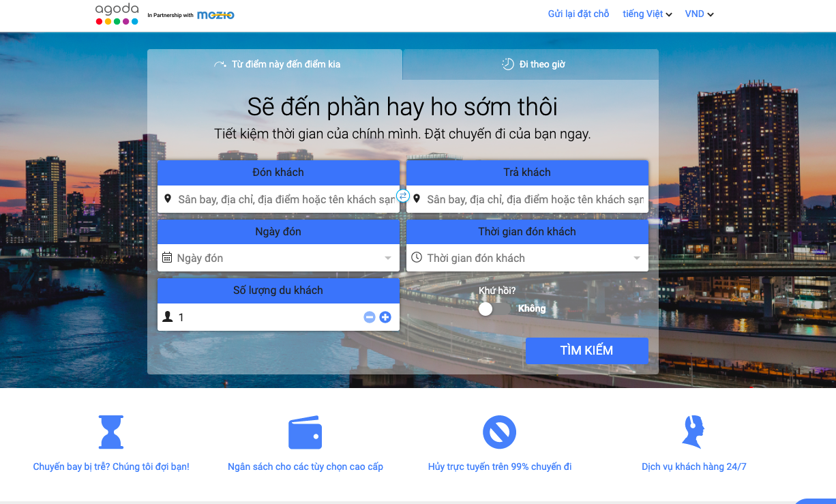Toggle the Khứ hồi round-trip switch

(x=487, y=309)
